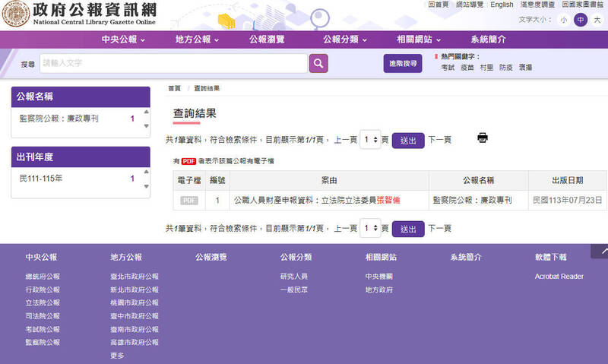Expand the 地方公報 dropdown menu
The height and width of the screenshot is (364, 608).
coord(197,40)
